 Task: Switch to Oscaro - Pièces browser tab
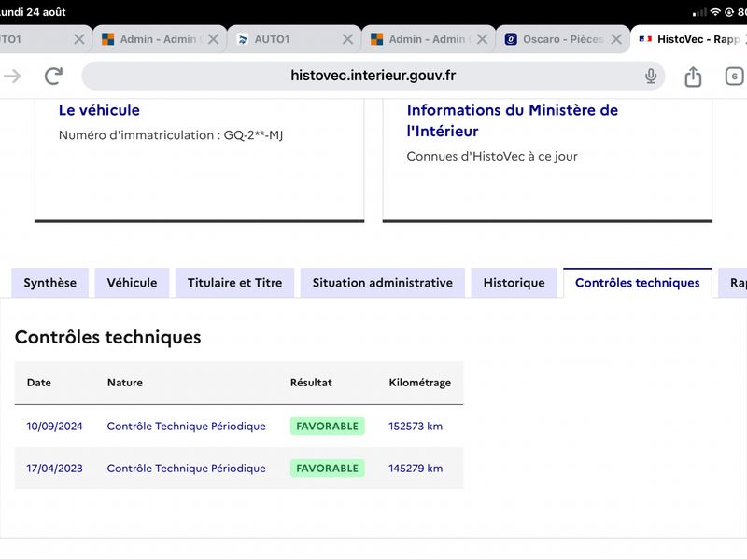click(563, 39)
